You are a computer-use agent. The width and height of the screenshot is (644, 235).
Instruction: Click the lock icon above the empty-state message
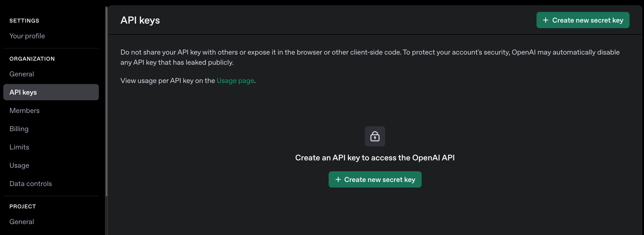(x=375, y=136)
